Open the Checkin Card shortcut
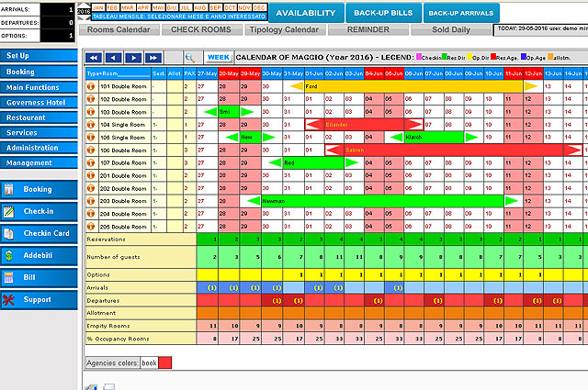588x390 pixels. tap(39, 233)
